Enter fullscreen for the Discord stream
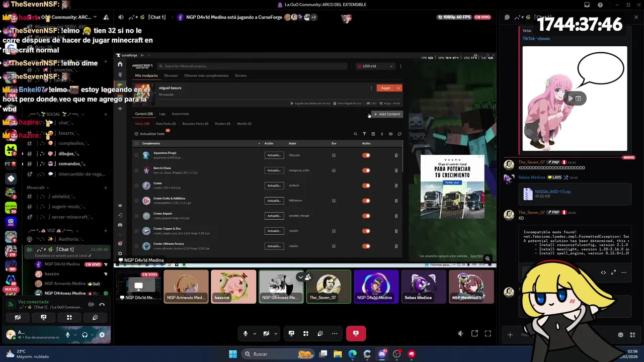The width and height of the screenshot is (644, 362). (488, 333)
